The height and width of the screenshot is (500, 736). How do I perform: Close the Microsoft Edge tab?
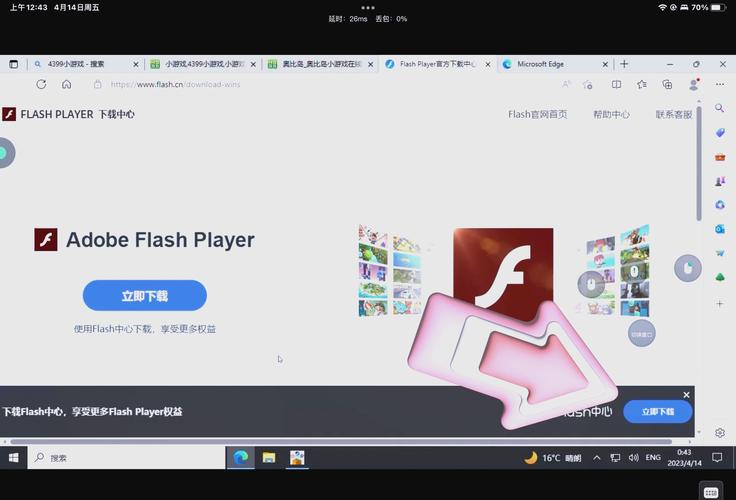(605, 64)
